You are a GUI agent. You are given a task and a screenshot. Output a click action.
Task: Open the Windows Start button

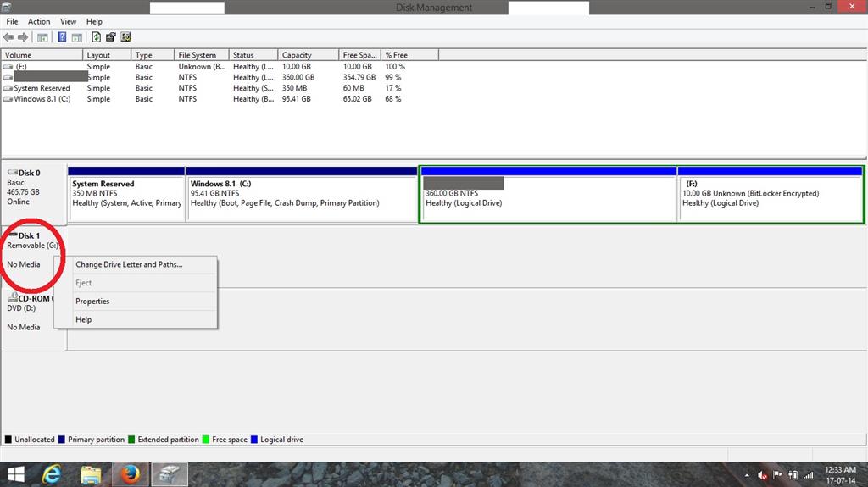pyautogui.click(x=15, y=474)
